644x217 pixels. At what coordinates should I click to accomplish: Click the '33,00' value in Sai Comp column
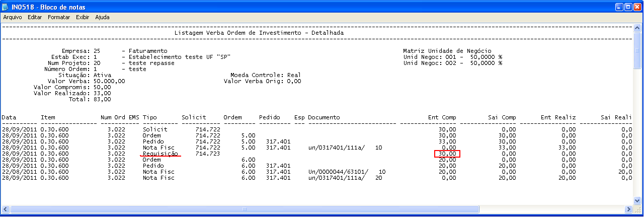pyautogui.click(x=508, y=148)
